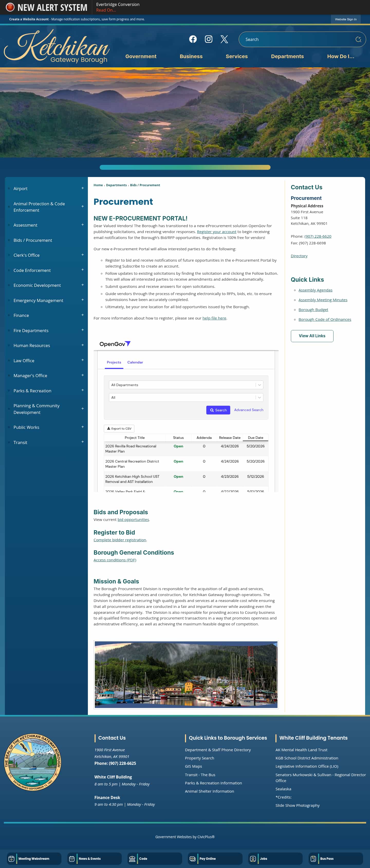Image resolution: width=370 pixels, height=868 pixels.
Task: Open Assembly Agendas quick link
Action: [x=315, y=290]
